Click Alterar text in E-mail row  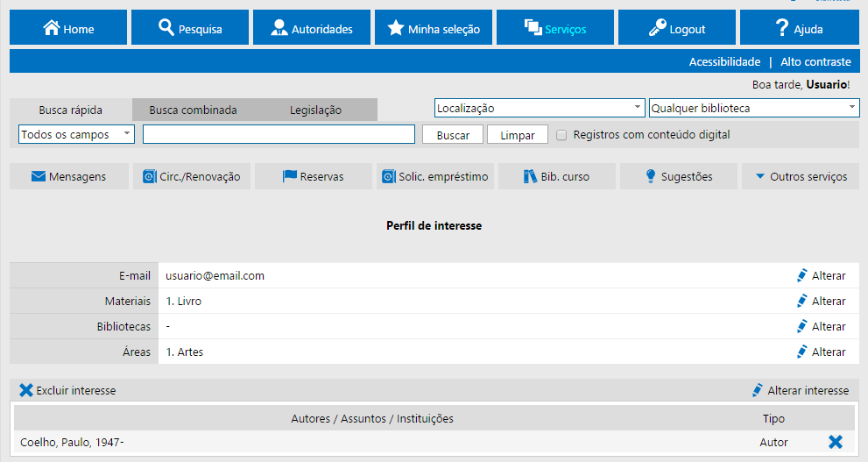coord(829,276)
